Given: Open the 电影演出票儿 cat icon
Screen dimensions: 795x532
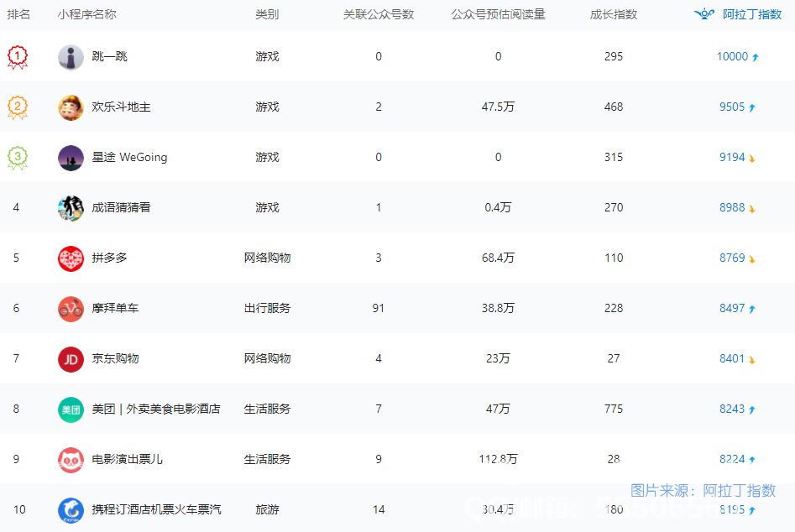Looking at the screenshot, I should pos(71,460).
